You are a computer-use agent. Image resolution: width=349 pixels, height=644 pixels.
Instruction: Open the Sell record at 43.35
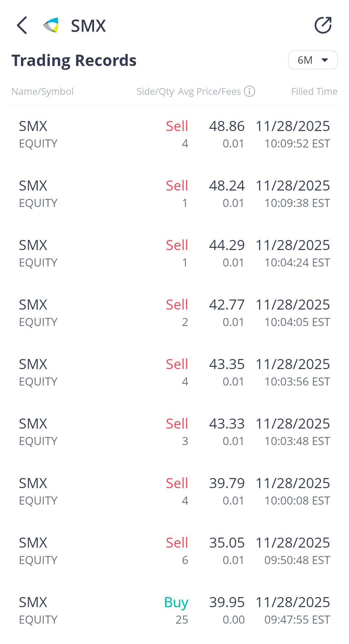(174, 373)
